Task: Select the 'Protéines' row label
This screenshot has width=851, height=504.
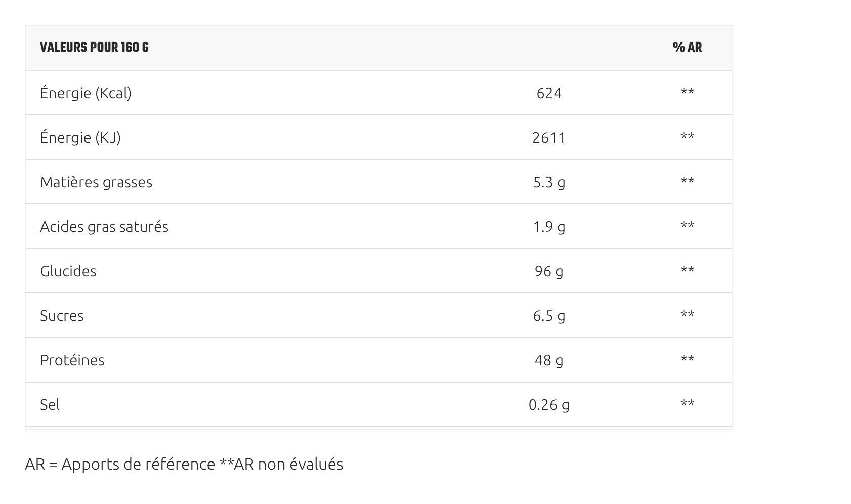Action: (x=72, y=360)
